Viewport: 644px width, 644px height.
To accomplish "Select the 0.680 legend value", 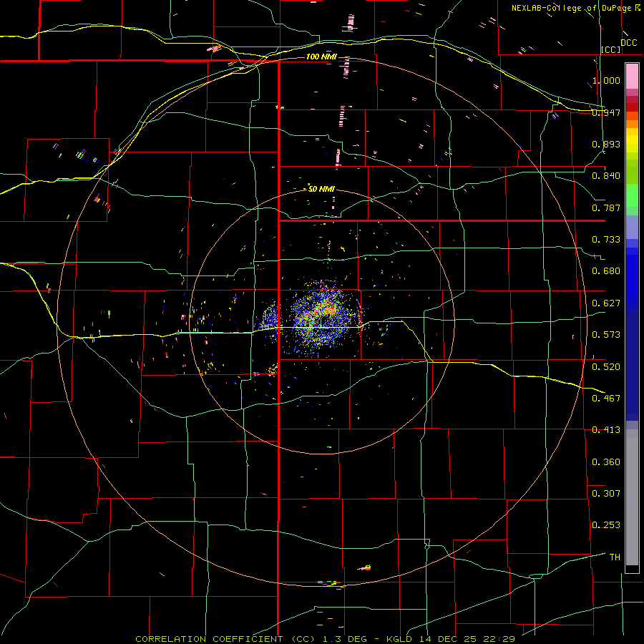I will click(606, 271).
